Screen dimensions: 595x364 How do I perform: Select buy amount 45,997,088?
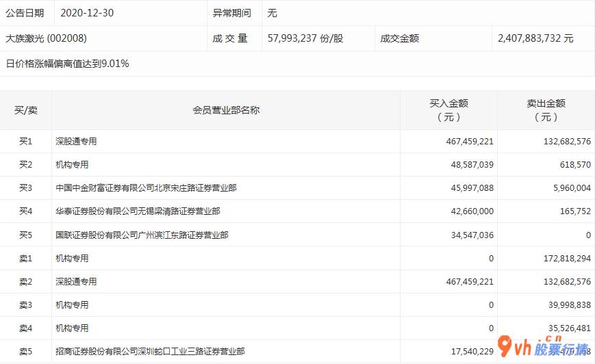click(x=472, y=187)
